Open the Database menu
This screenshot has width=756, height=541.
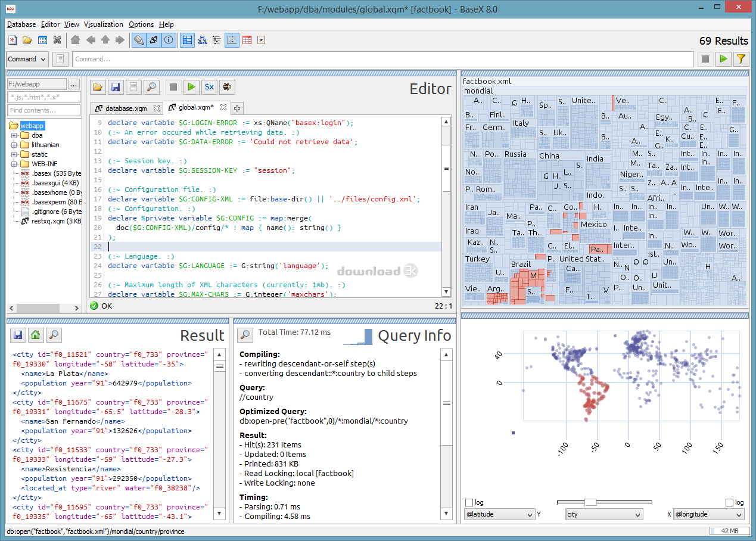pyautogui.click(x=21, y=24)
